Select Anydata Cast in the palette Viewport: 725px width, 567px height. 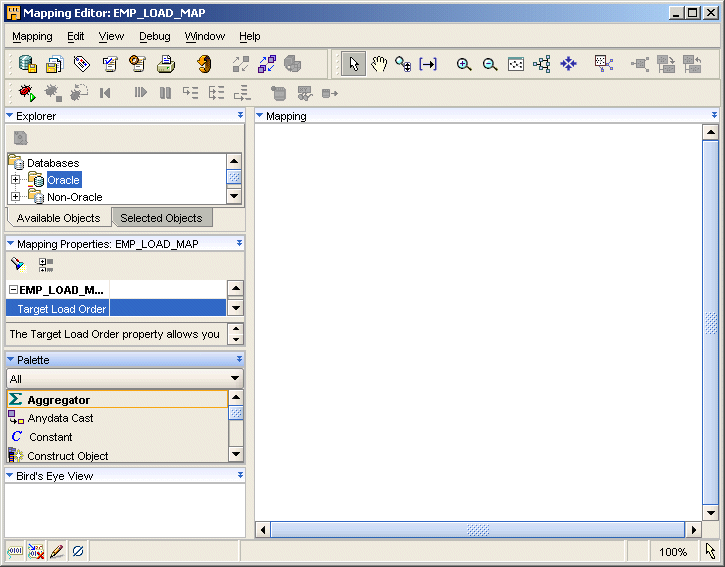60,418
